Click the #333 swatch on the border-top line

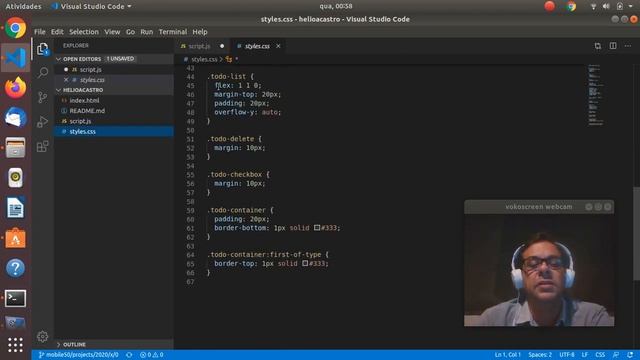click(305, 264)
